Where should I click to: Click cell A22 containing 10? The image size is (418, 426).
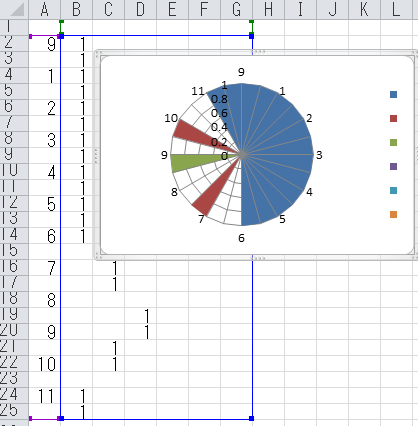(45, 363)
